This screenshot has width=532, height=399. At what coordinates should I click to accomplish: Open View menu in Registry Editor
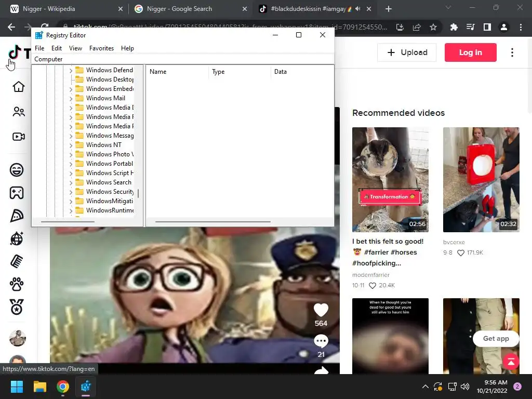(x=75, y=48)
